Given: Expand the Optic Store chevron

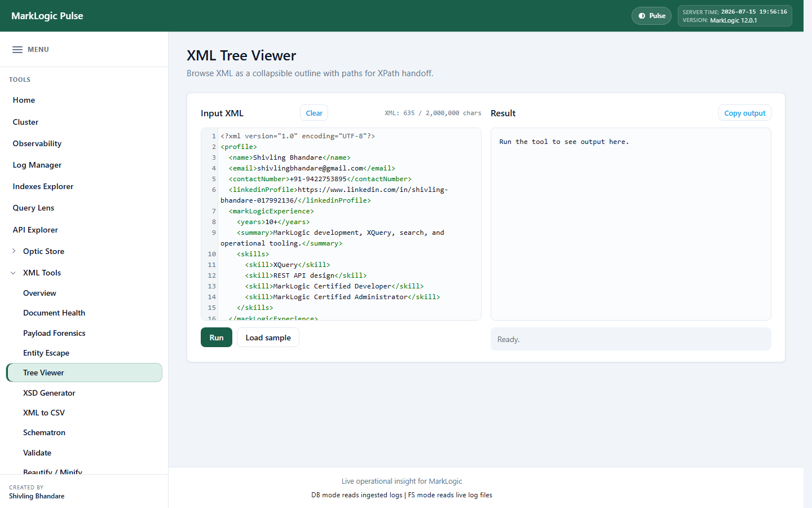Looking at the screenshot, I should click(x=14, y=251).
